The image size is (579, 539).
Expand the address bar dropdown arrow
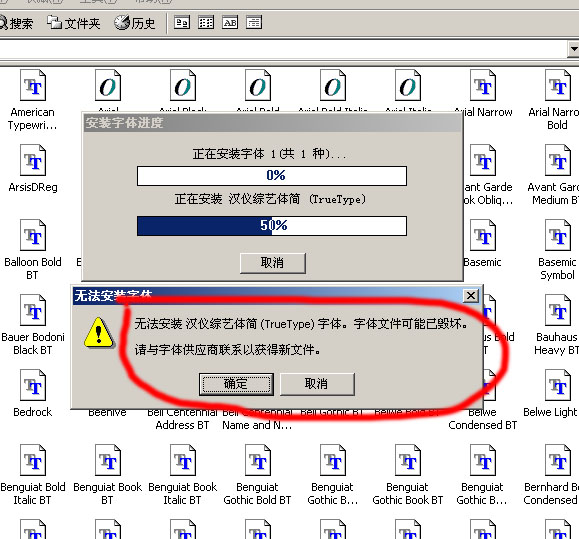pyautogui.click(x=573, y=49)
